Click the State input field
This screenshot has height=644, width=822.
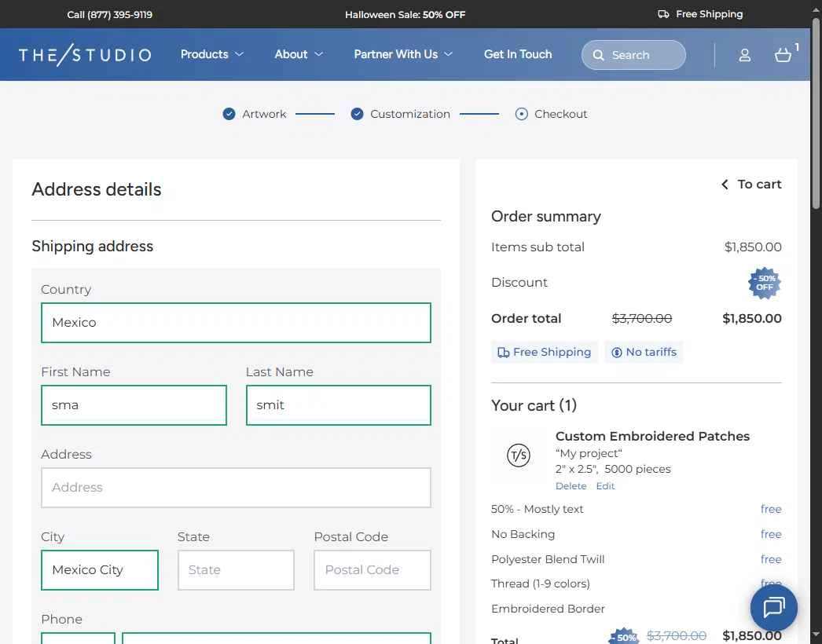pyautogui.click(x=236, y=570)
